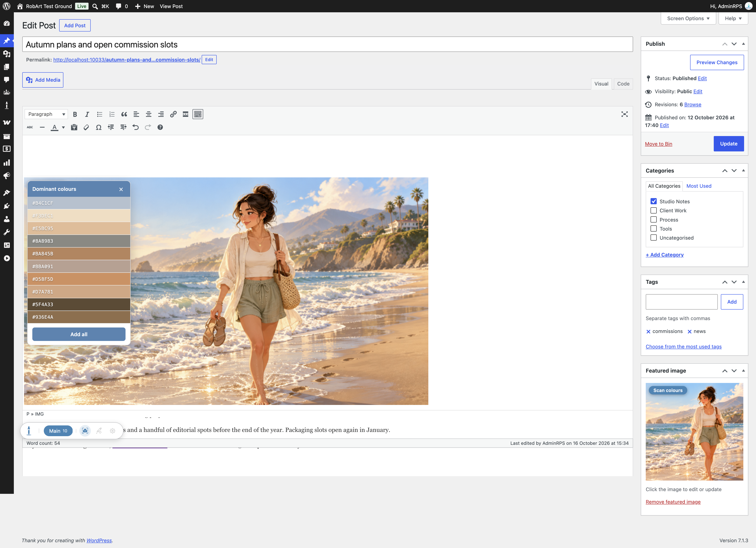Click Add all colours button

click(x=79, y=334)
